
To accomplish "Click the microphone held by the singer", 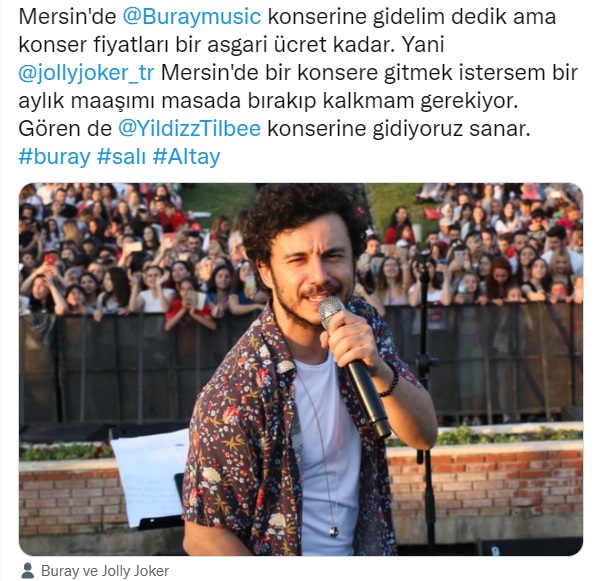I will 353,365.
